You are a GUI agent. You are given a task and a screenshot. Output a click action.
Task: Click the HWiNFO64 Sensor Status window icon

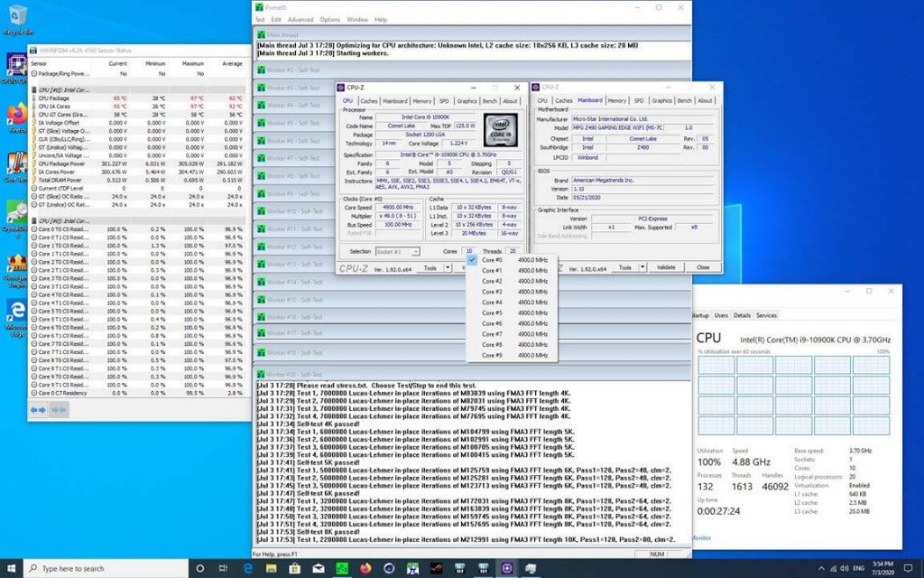click(x=33, y=51)
